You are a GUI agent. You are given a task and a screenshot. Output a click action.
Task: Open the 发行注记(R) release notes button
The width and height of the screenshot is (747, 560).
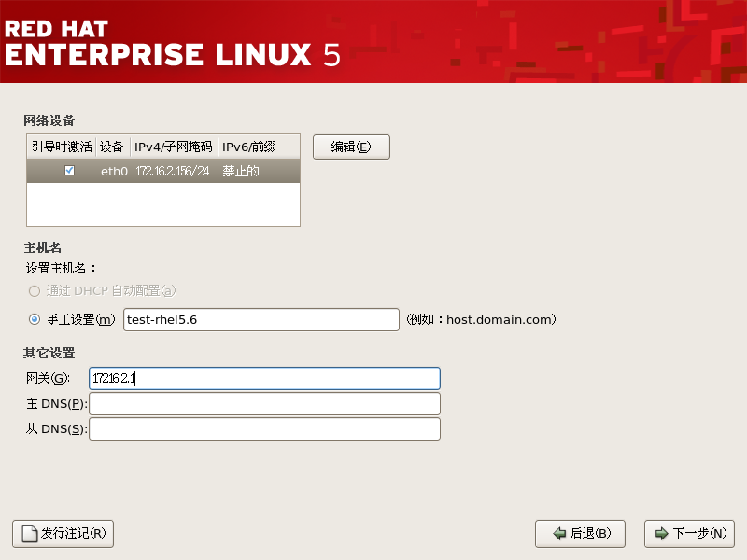tap(63, 533)
